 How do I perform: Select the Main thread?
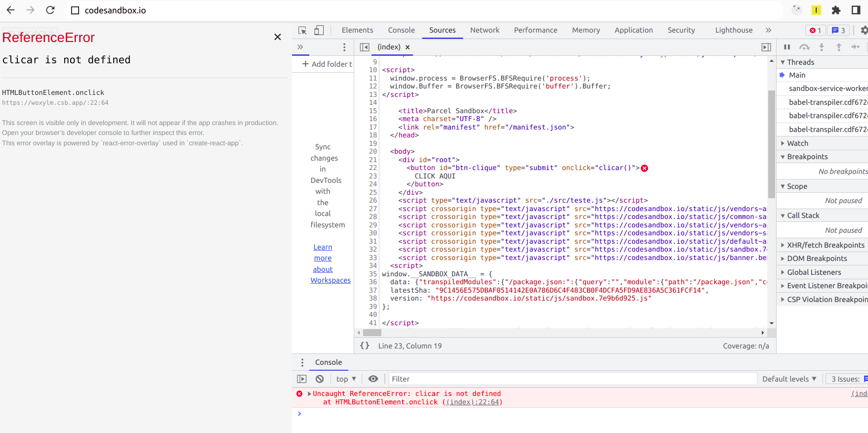[x=797, y=75]
